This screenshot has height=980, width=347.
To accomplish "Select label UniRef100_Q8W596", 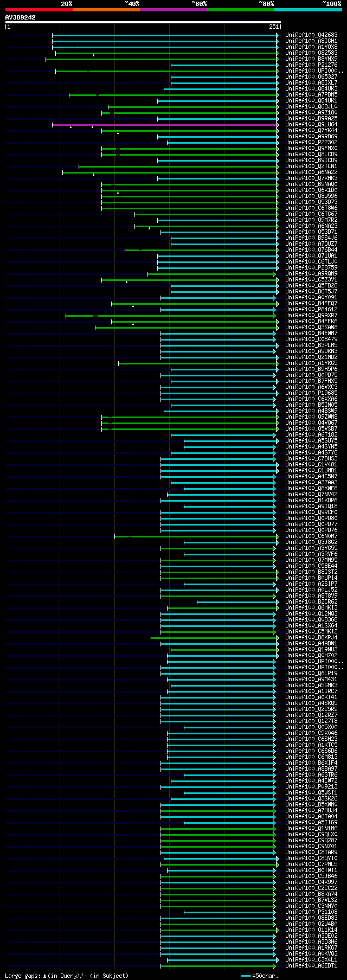I will point(311,196).
